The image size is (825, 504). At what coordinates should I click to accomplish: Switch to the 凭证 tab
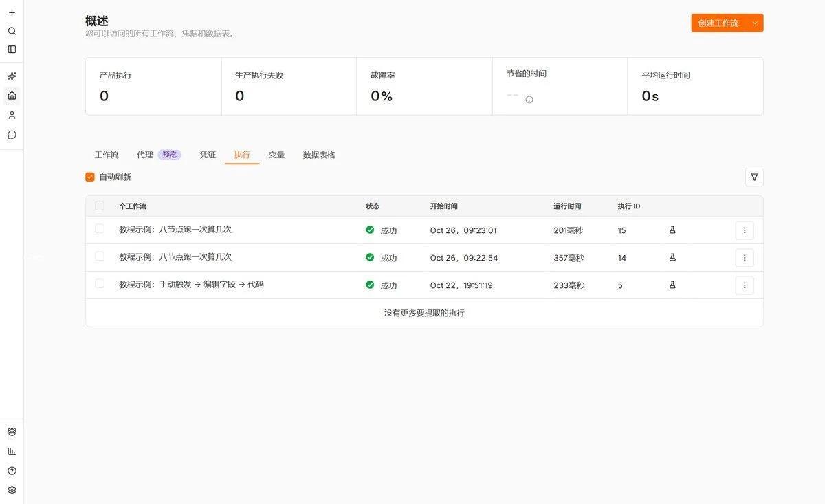[208, 155]
